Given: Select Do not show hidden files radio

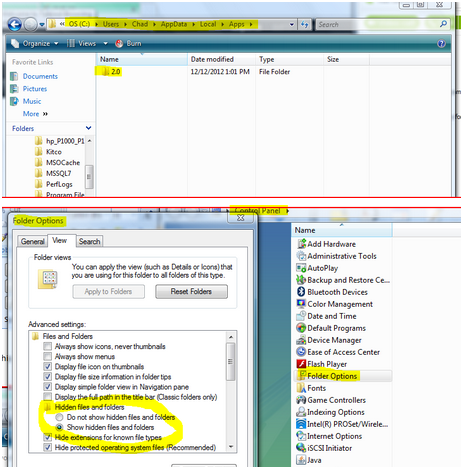Looking at the screenshot, I should pos(59,417).
